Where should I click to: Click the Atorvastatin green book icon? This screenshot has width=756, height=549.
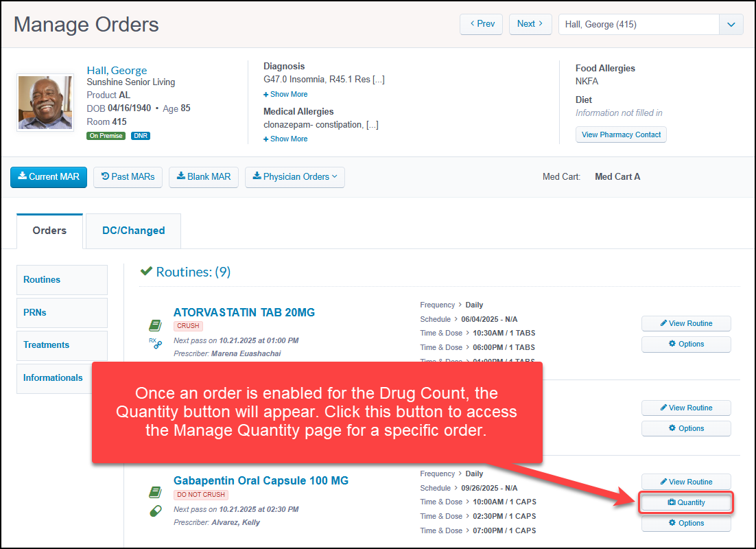[x=155, y=326]
